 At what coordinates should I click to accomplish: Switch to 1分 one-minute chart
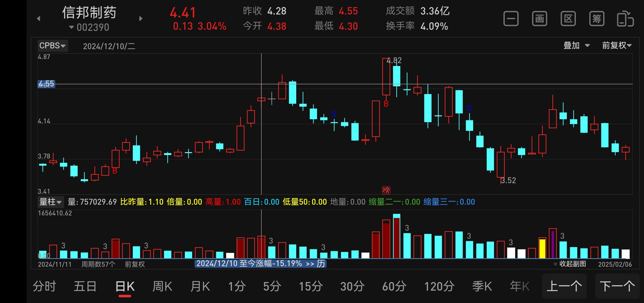click(237, 286)
